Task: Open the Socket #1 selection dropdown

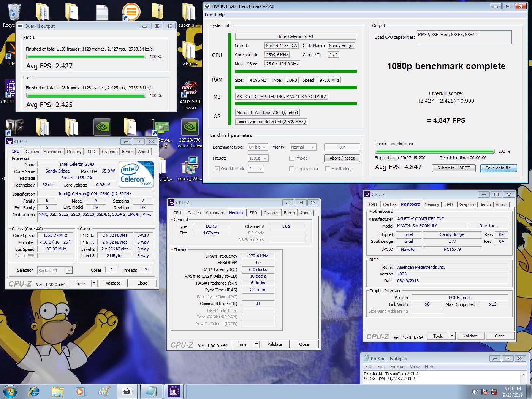Action: 55,271
